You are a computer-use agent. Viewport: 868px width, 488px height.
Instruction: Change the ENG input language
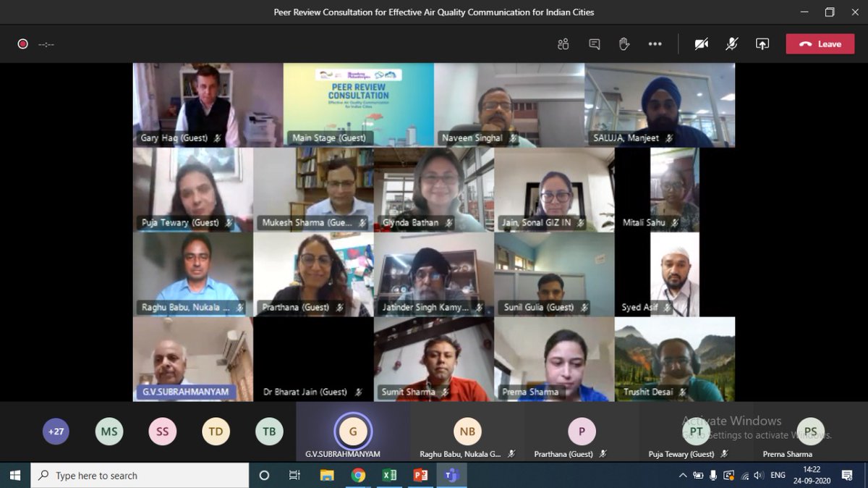[x=778, y=476]
